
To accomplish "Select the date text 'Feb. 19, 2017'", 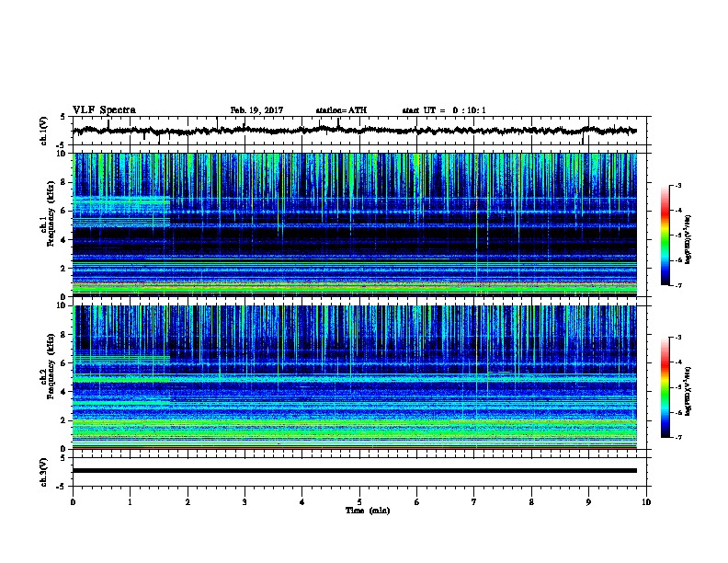I will click(x=256, y=110).
